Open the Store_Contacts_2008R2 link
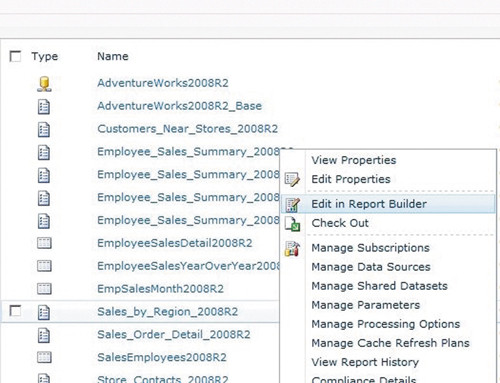 (163, 379)
